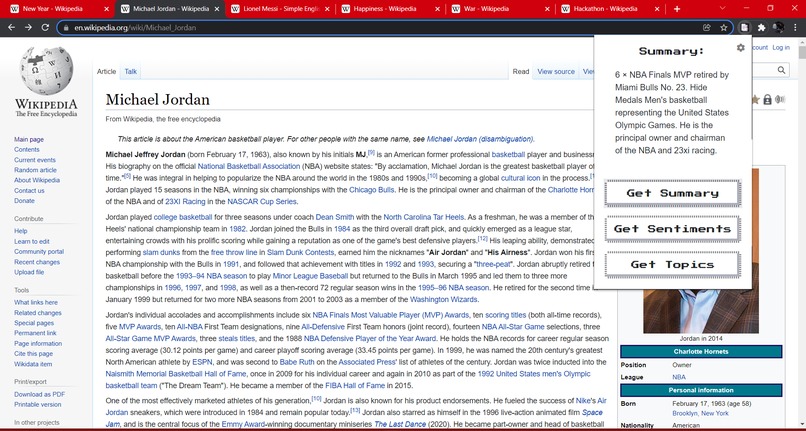Click the NBA league link in the infobox
Screen dimensions: 806x431
tap(679, 377)
